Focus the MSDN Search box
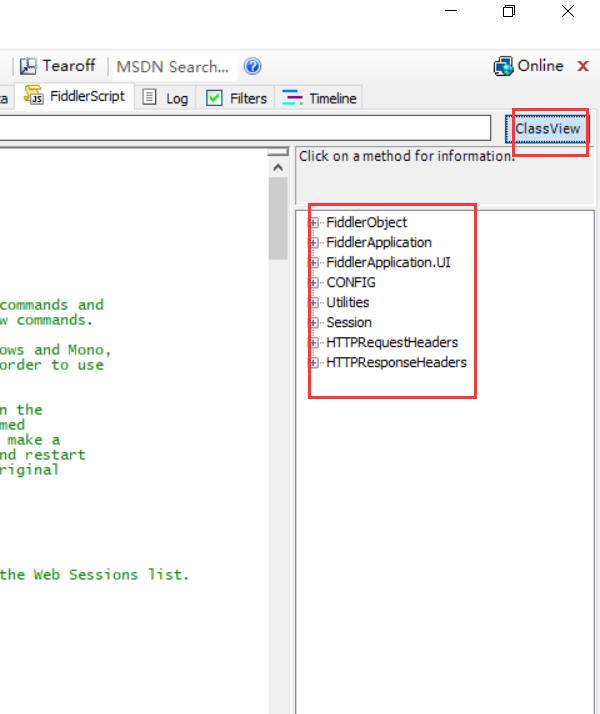The width and height of the screenshot is (600, 714). (173, 67)
